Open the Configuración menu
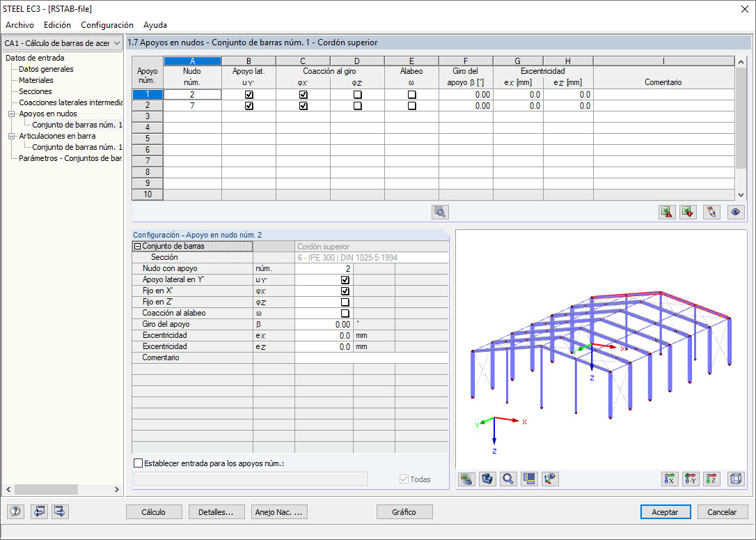Viewport: 756px width, 540px height. pyautogui.click(x=107, y=25)
